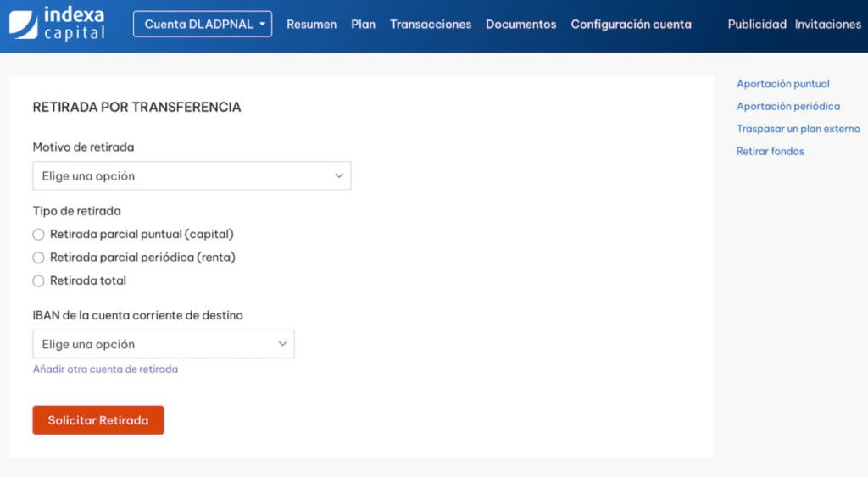Open the Publicidad page

pos(757,25)
